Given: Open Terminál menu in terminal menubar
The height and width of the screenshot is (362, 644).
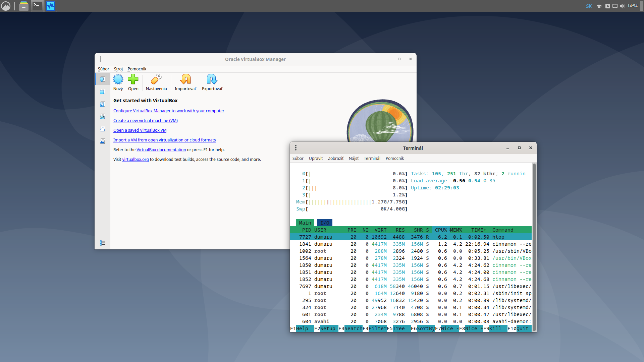Looking at the screenshot, I should pos(372,158).
